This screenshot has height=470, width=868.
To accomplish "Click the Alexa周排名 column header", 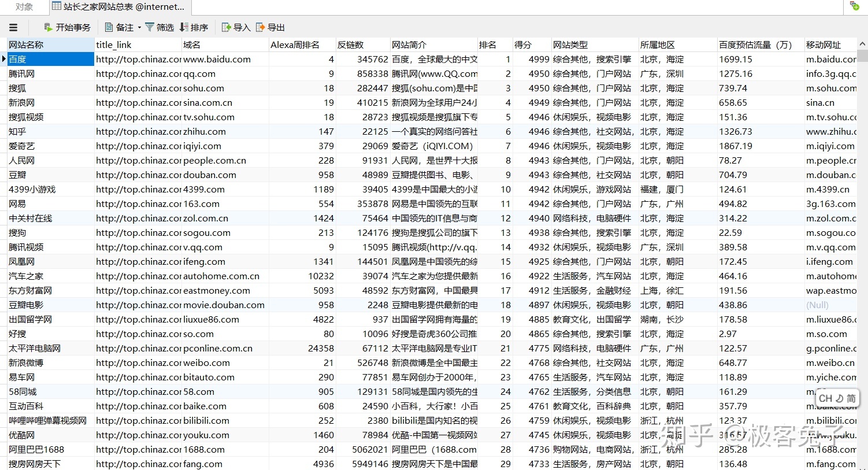I will [302, 45].
